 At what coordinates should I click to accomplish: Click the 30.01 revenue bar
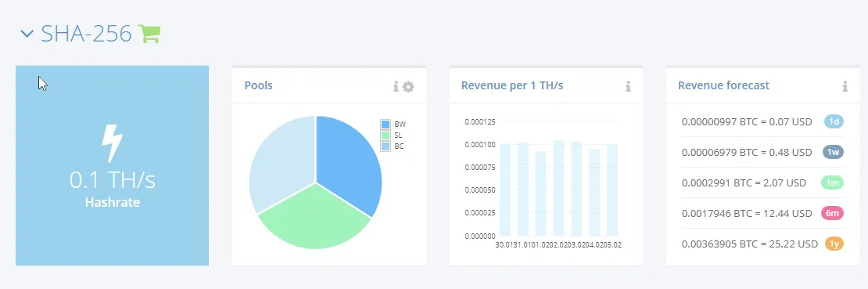coord(505,190)
